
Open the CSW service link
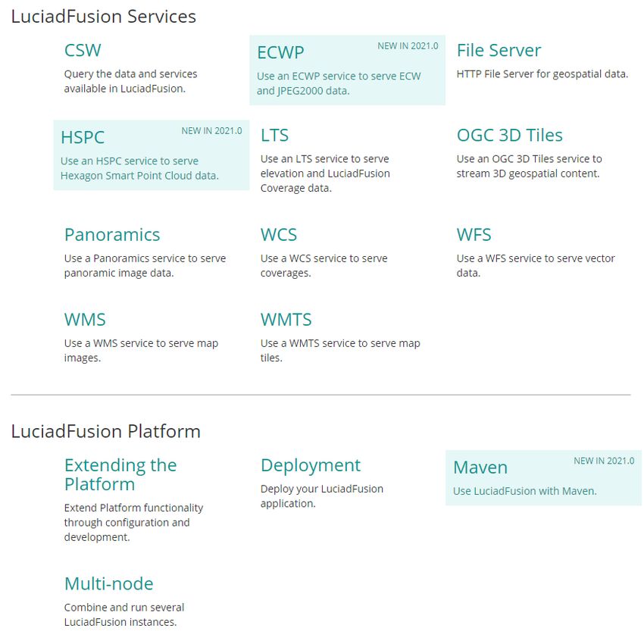click(83, 51)
